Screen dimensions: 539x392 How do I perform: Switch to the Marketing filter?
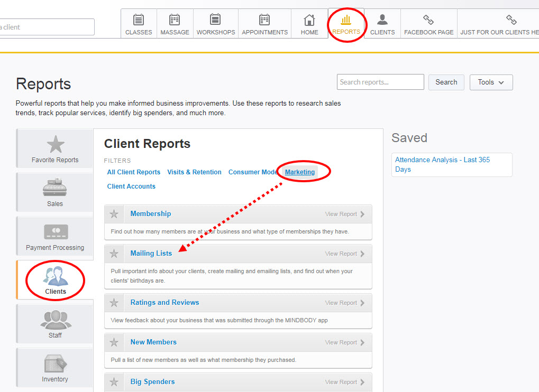pyautogui.click(x=299, y=172)
